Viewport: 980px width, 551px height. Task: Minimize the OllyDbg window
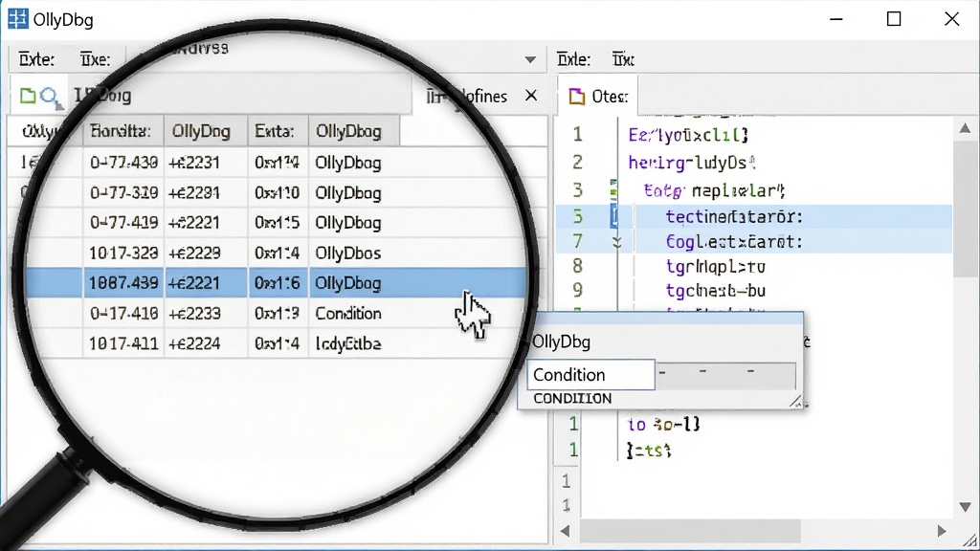[x=836, y=19]
